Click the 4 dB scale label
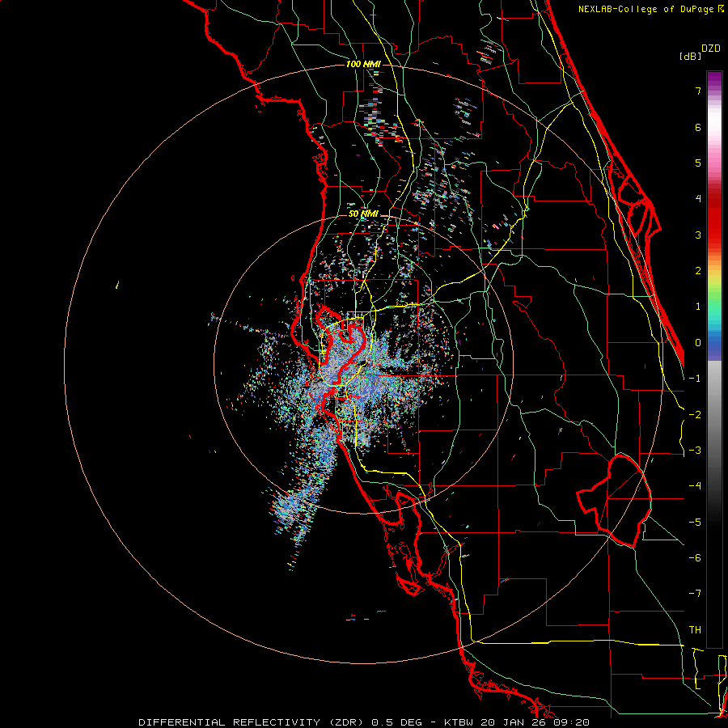728x728 pixels. (x=698, y=199)
